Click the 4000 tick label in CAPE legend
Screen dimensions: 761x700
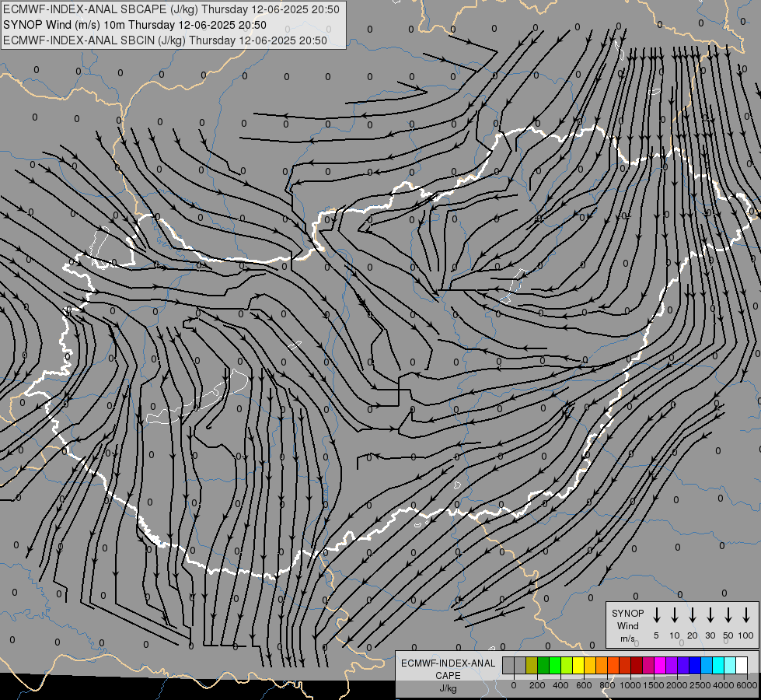(724, 685)
